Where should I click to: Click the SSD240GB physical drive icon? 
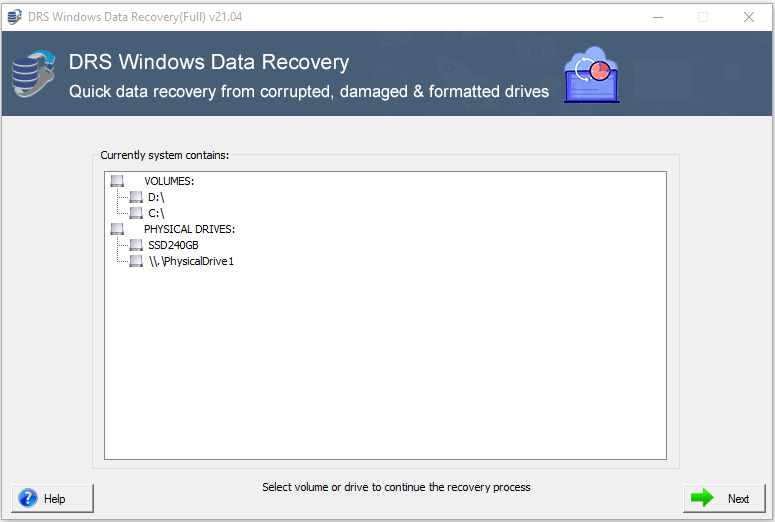click(x=136, y=245)
